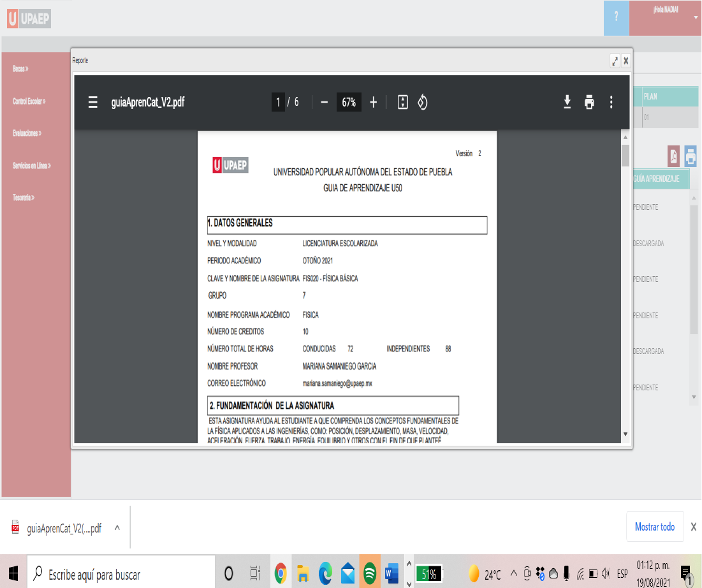Select Servicios en Línea menu item
This screenshot has width=702, height=588.
(x=31, y=165)
